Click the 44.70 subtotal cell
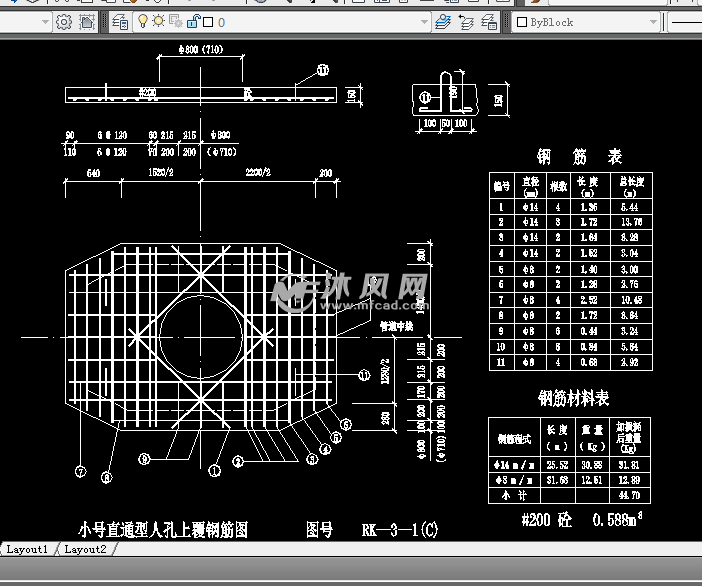The image size is (702, 587). (629, 496)
